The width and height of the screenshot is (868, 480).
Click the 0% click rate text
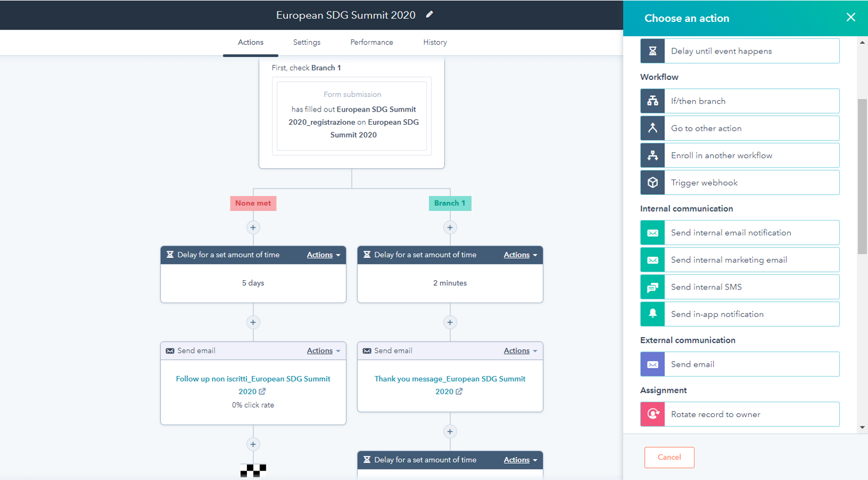click(253, 405)
